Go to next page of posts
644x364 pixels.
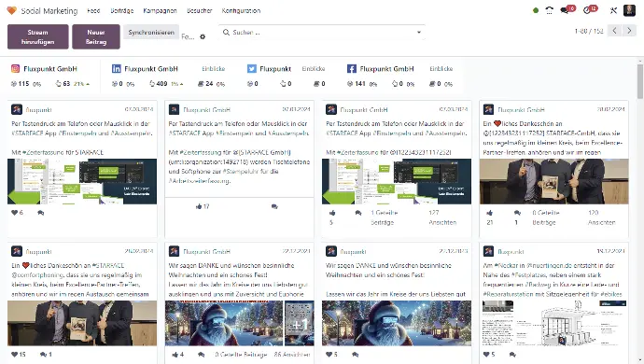pyautogui.click(x=629, y=31)
